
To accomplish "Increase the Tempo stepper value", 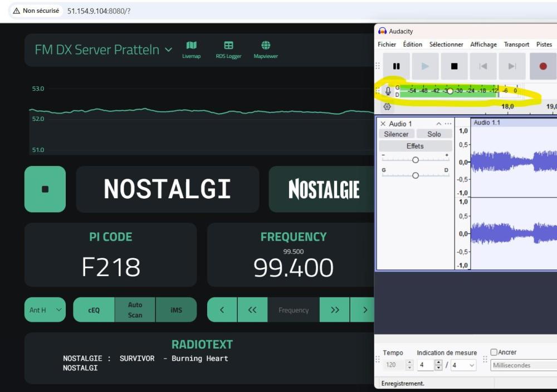I will [x=409, y=362].
